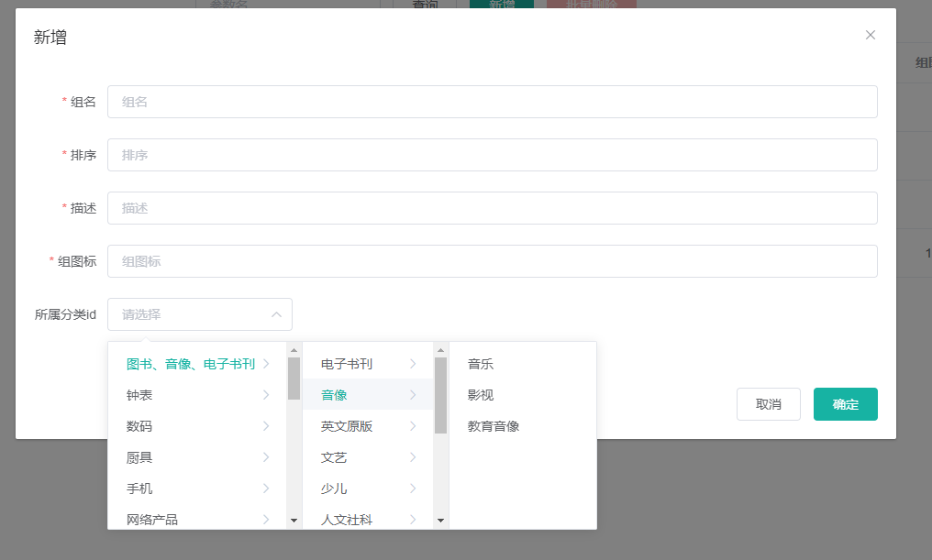Select the 网络产品 category
This screenshot has height=560, width=932.
pyautogui.click(x=152, y=520)
